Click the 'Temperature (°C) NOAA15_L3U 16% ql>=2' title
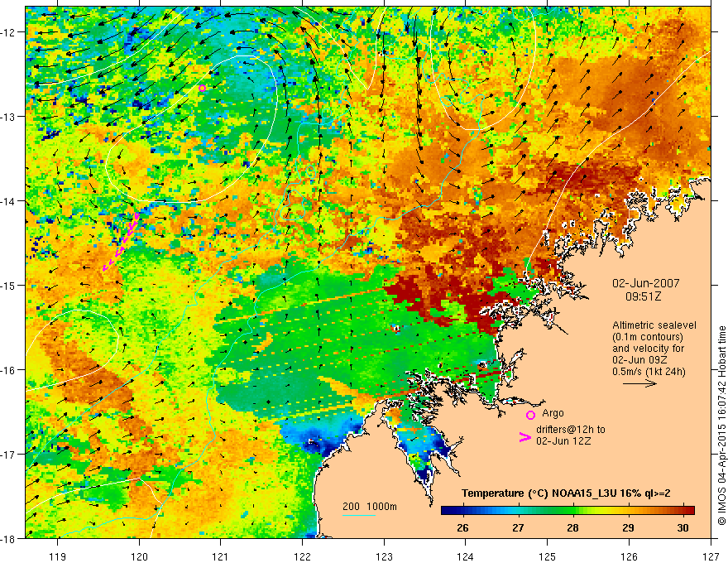Viewport: 728px width, 563px height. [x=566, y=493]
